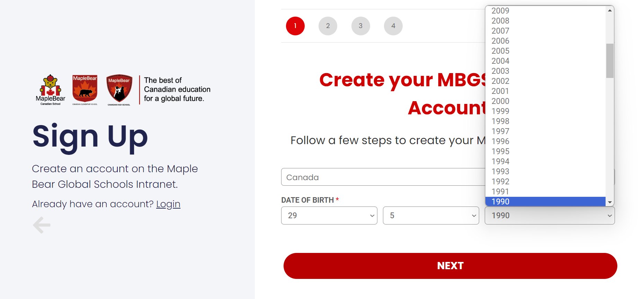The width and height of the screenshot is (644, 299).
Task: Collapse the year dropdown showing 1990
Action: pyautogui.click(x=550, y=216)
